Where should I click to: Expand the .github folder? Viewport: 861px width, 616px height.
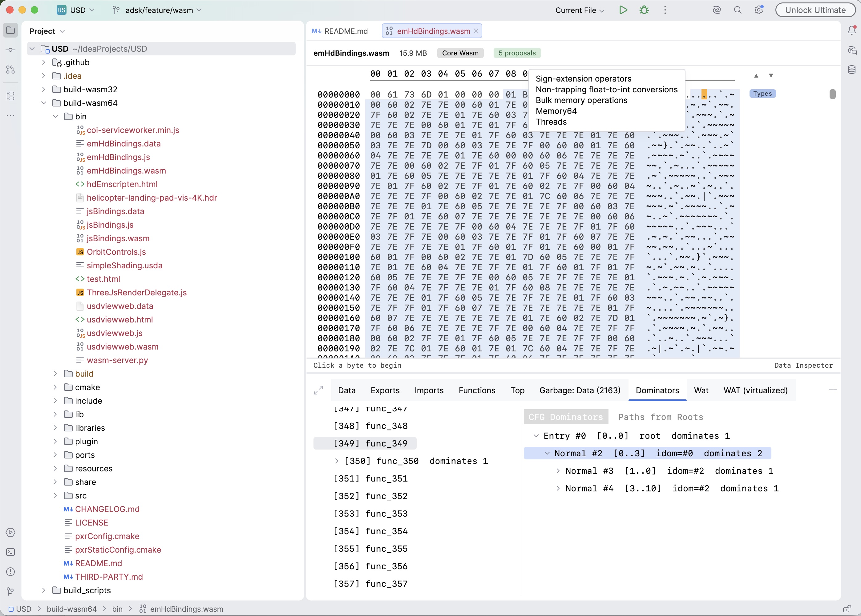pyautogui.click(x=44, y=62)
